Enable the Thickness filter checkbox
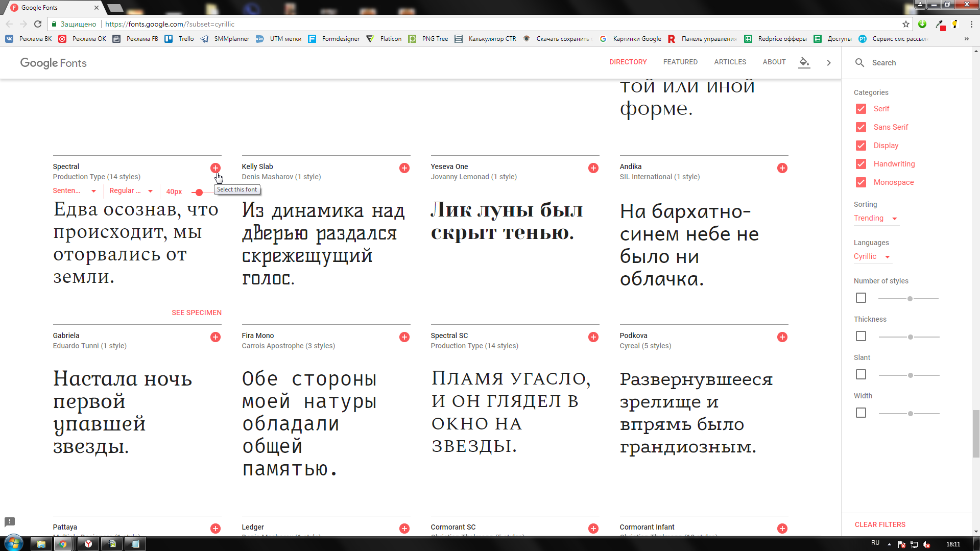 tap(861, 336)
